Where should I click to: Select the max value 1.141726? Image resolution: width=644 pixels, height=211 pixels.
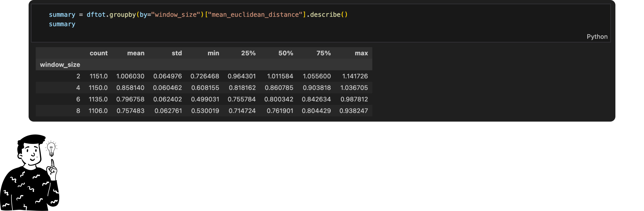point(355,76)
